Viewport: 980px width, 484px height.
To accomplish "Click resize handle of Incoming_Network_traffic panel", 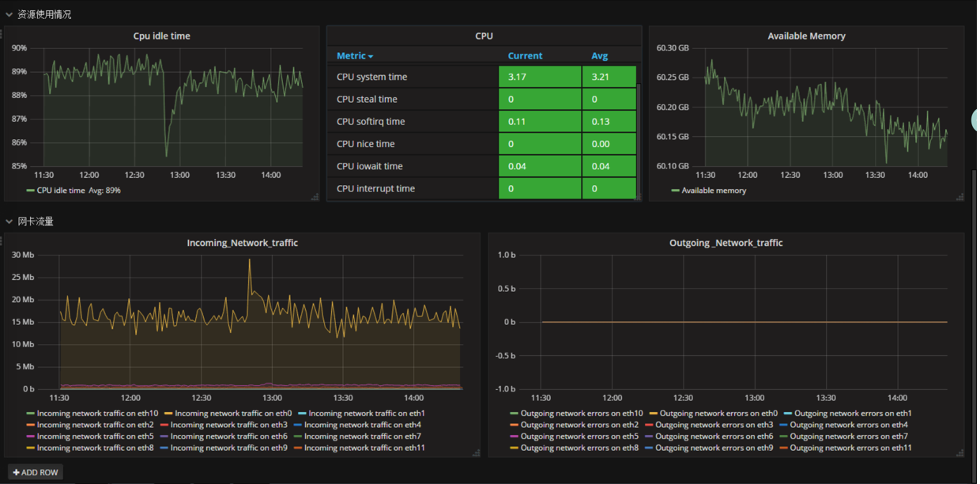I will coord(476,453).
